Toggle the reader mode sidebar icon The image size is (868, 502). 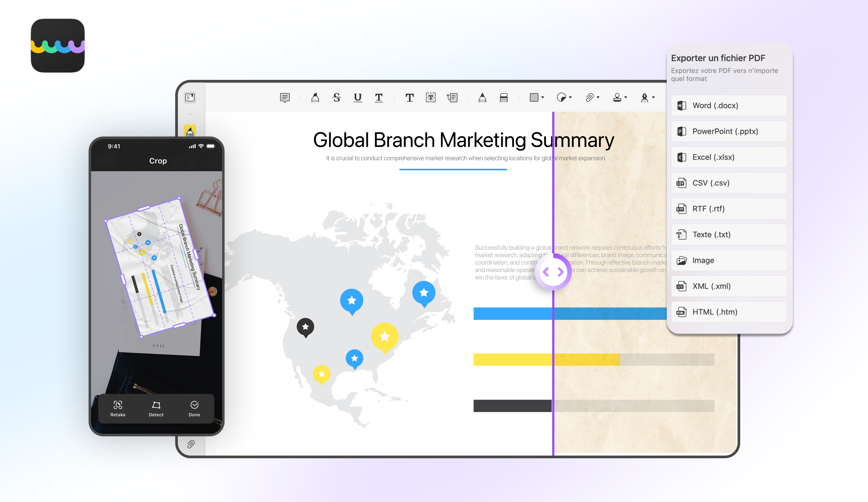[x=190, y=97]
